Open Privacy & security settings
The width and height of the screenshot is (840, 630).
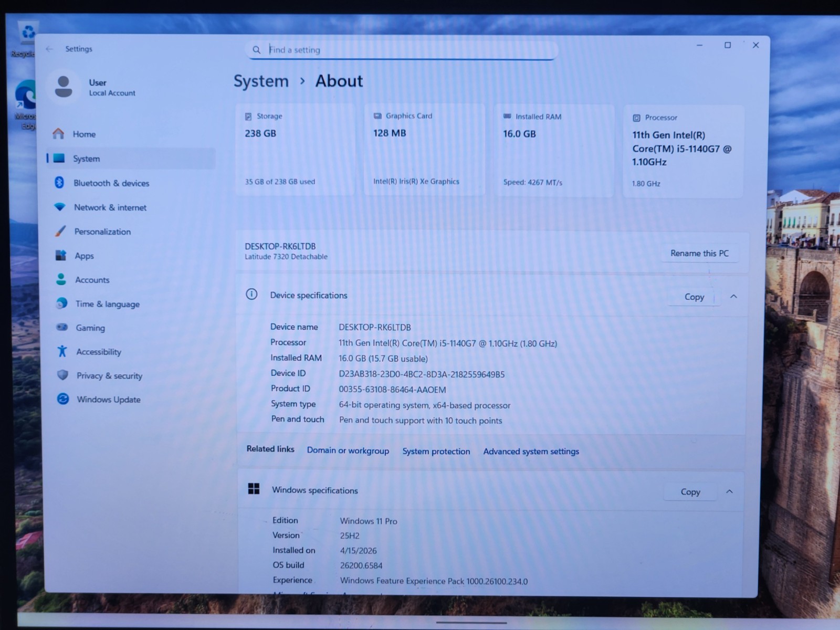133,376
